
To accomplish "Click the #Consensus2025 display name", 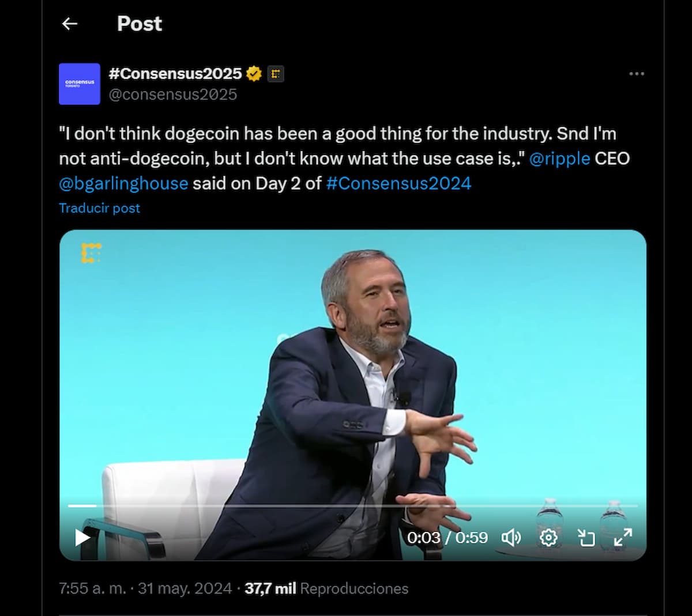I will tap(176, 73).
